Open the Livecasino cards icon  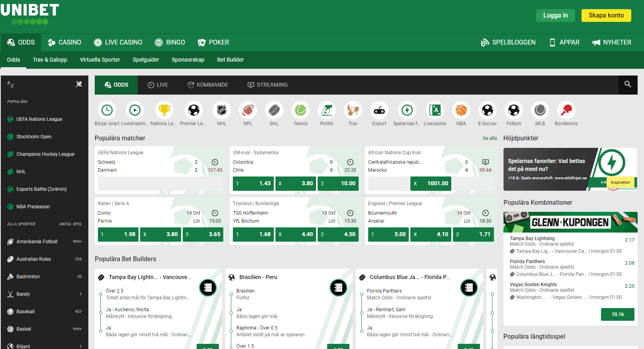(435, 110)
